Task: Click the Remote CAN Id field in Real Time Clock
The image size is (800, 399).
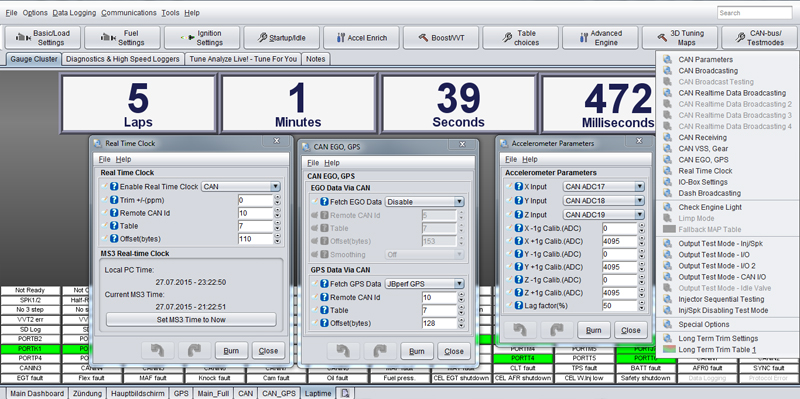Action: (x=256, y=213)
